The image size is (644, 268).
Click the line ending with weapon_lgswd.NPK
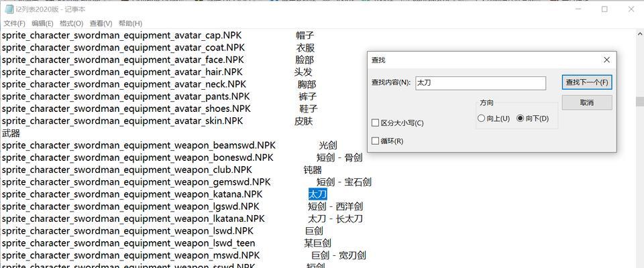coord(130,206)
